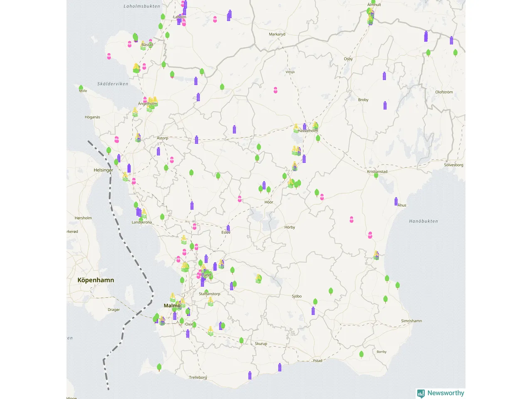Click the green tree marker west of Skurup

(x=241, y=341)
